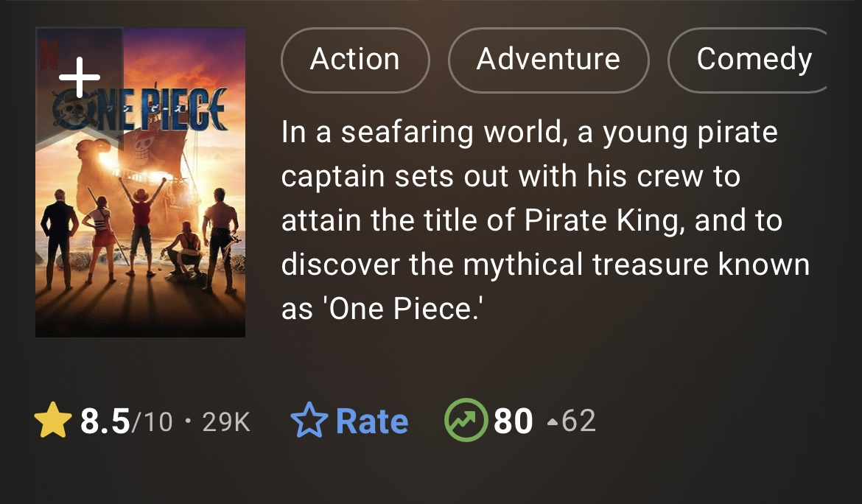Click the popularity score 80
862x504 pixels.
coord(514,421)
